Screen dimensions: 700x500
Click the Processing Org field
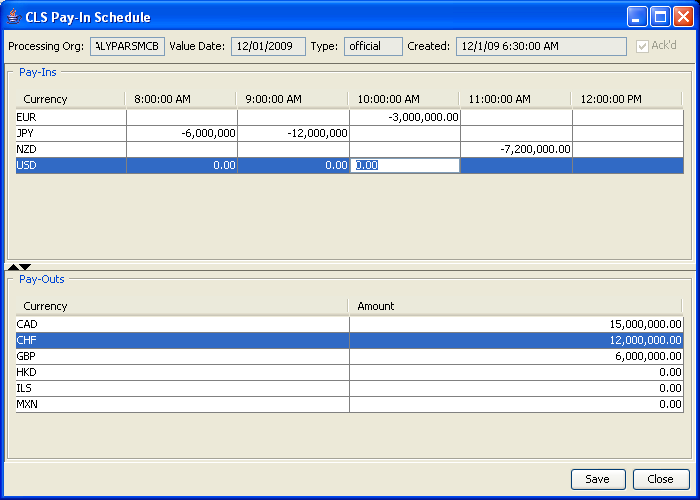127,46
